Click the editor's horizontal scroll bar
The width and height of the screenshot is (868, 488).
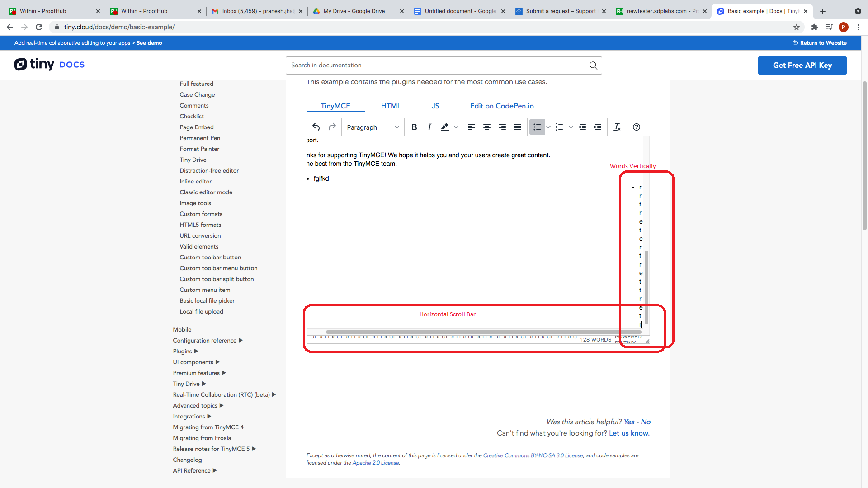click(483, 332)
